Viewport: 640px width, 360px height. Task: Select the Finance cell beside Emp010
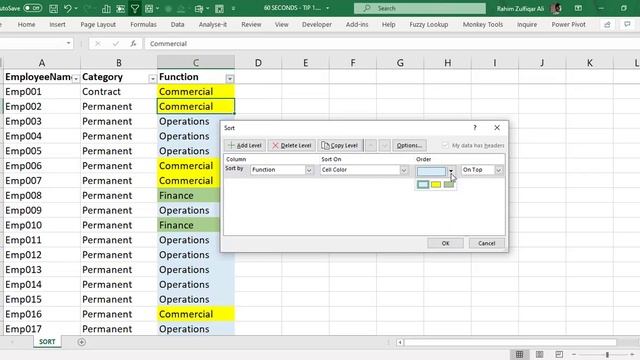[188, 225]
